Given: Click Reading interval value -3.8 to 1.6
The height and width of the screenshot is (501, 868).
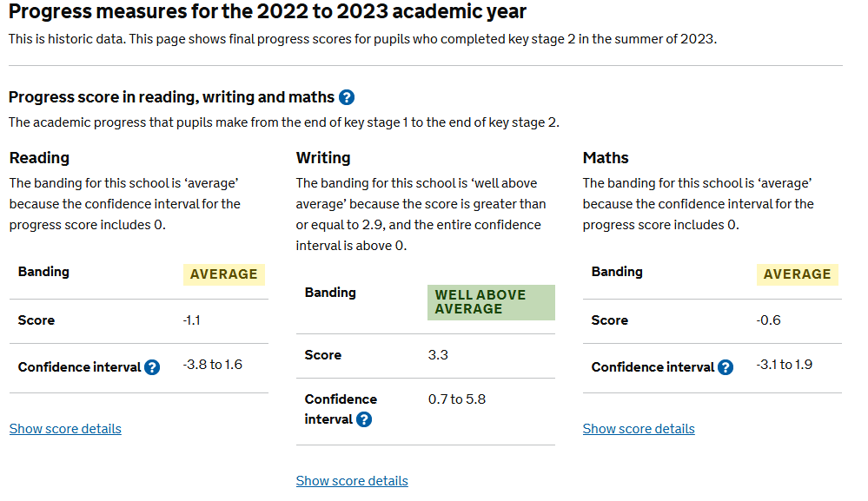Looking at the screenshot, I should (x=213, y=365).
